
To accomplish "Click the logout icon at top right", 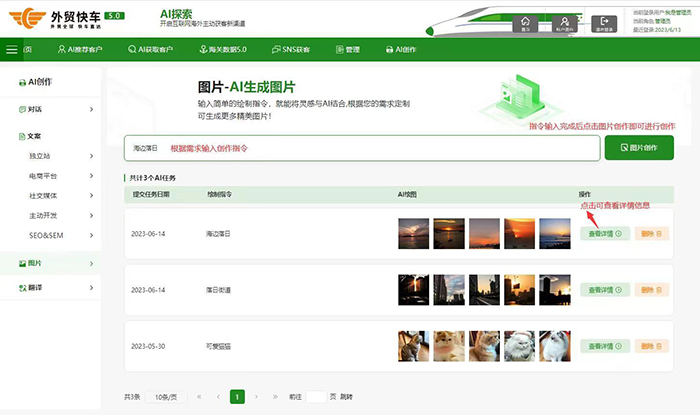I will [x=604, y=22].
